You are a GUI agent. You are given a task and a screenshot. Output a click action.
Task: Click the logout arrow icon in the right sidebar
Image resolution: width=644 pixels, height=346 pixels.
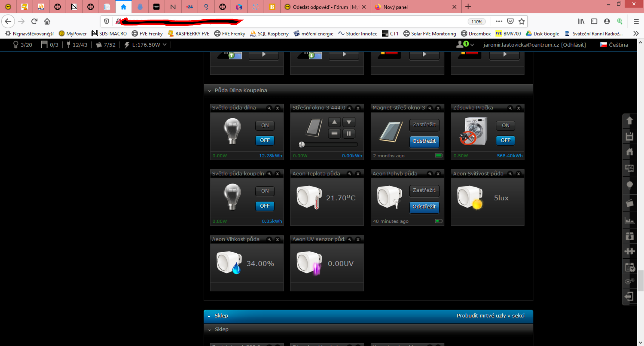(629, 296)
